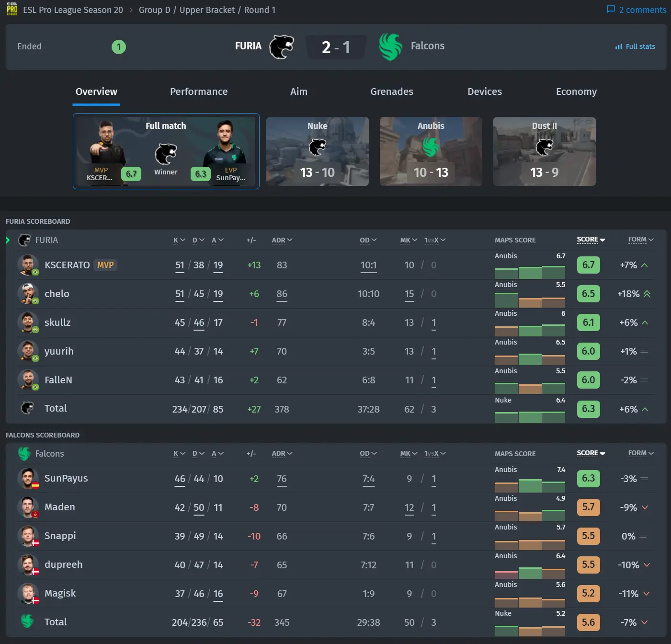This screenshot has width=671, height=644.
Task: Sort FURIA scoreboard by D column
Action: click(198, 240)
